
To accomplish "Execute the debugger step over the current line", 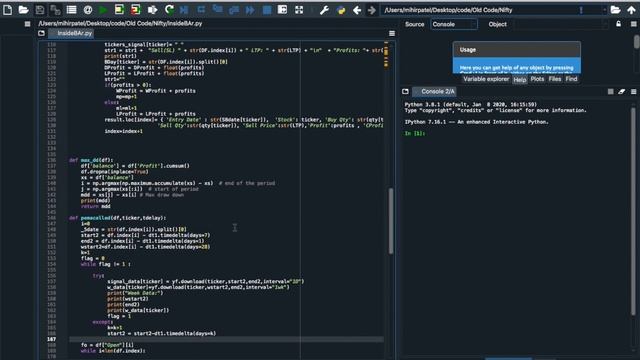I will coord(201,10).
